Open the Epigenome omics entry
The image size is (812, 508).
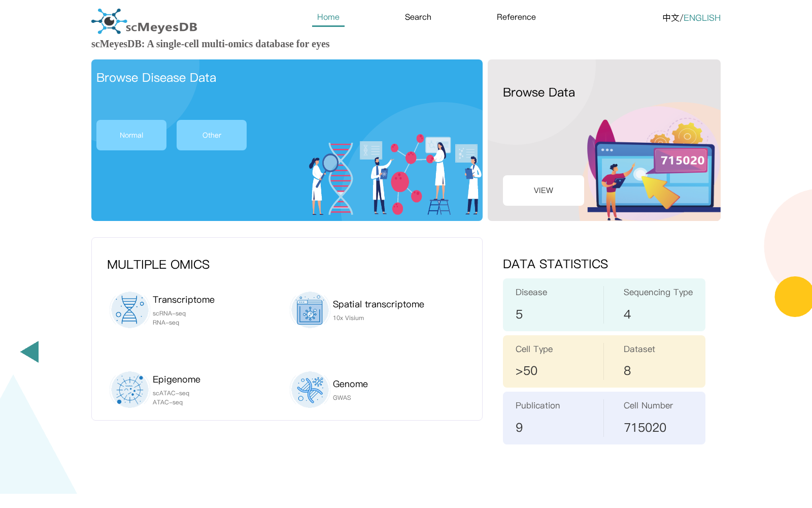177,379
